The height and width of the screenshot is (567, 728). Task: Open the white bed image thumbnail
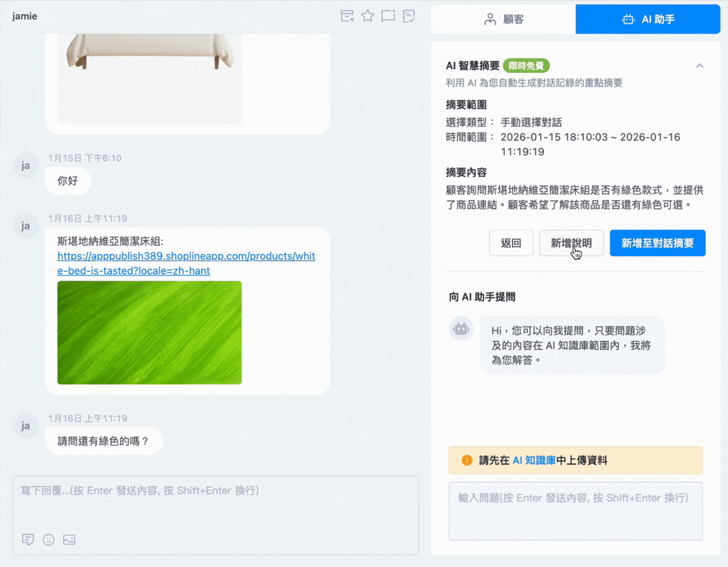(x=149, y=78)
